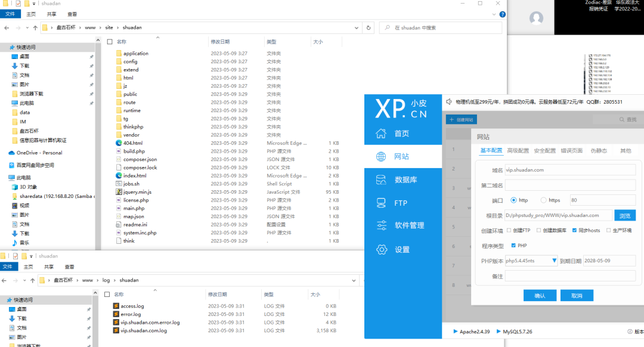
Task: Open 主页 ribbon tab in top Explorer
Action: click(x=31, y=14)
